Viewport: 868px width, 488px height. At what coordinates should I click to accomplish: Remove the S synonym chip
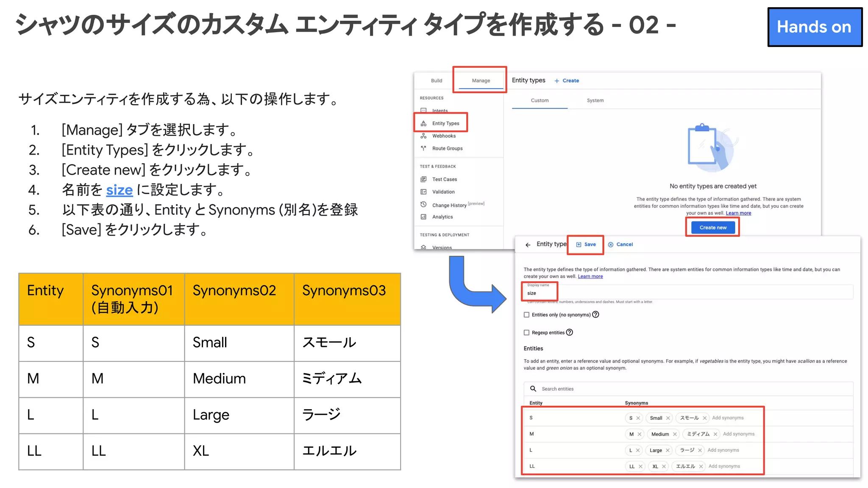coord(638,418)
